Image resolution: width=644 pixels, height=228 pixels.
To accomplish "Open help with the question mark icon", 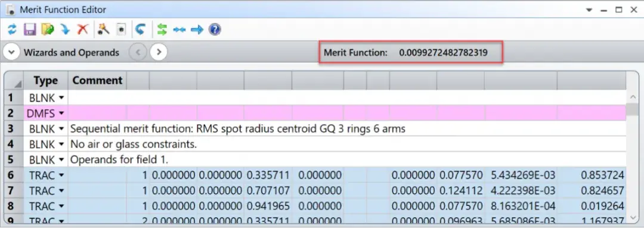I will pos(215,29).
